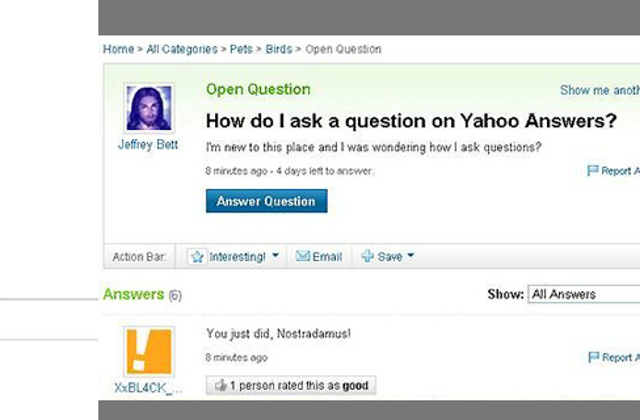Click the '8 minutes ago - 4 days left to answer' text

coord(289,171)
